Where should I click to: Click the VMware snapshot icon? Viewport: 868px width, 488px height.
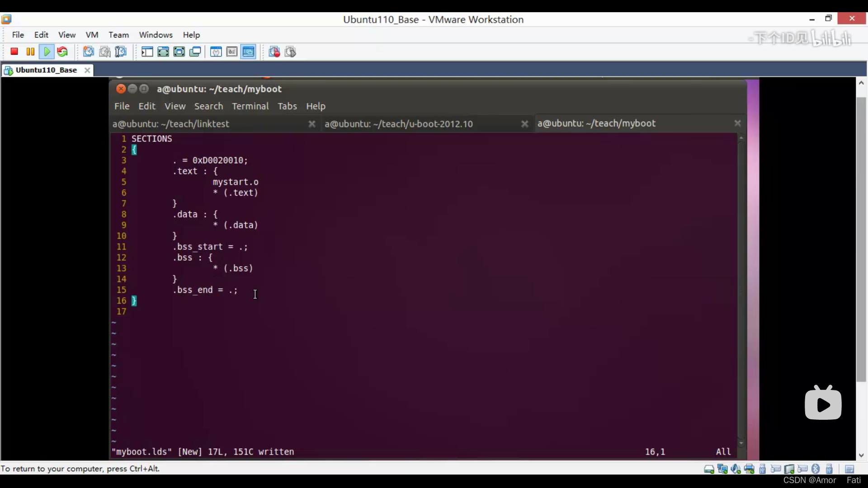pos(88,52)
